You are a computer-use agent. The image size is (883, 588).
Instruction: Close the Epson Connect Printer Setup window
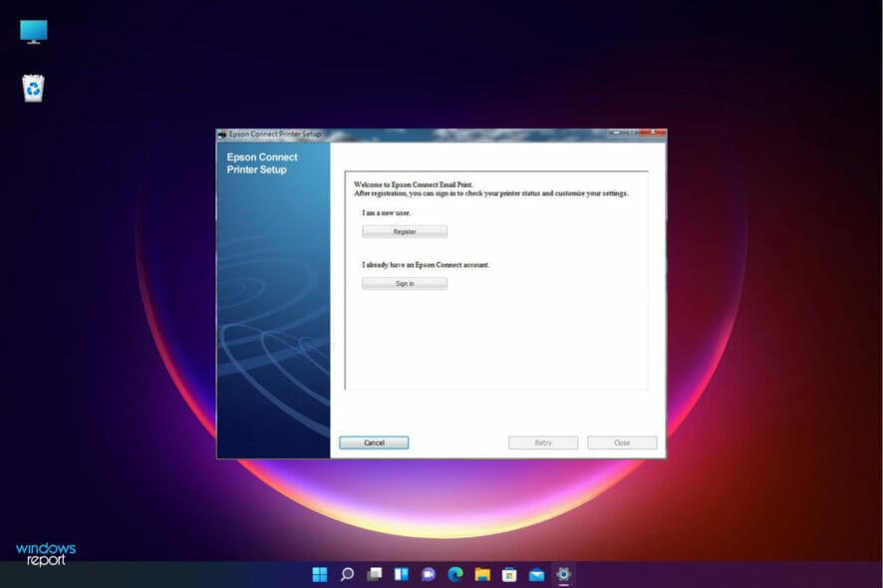tap(654, 133)
